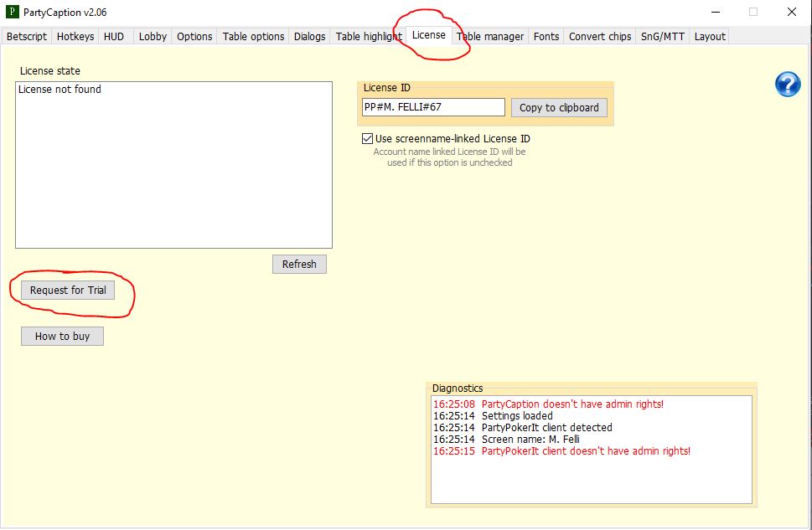Select the Table highlight tab
812x530 pixels.
(368, 36)
